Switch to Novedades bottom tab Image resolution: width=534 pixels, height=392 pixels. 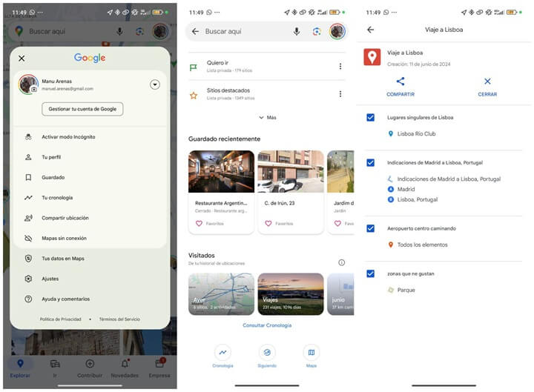coord(125,368)
